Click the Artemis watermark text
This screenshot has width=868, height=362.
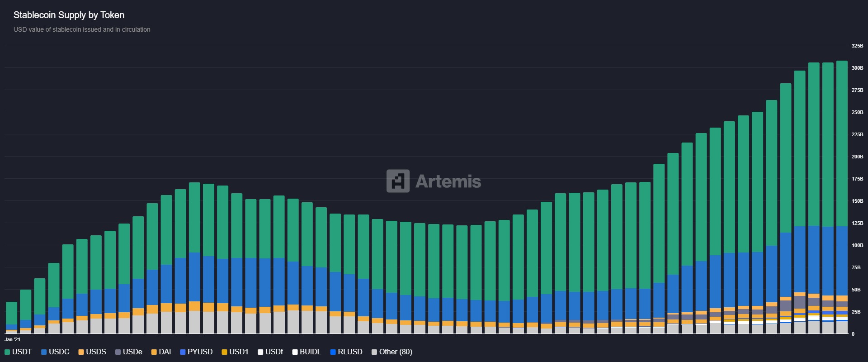coord(448,181)
